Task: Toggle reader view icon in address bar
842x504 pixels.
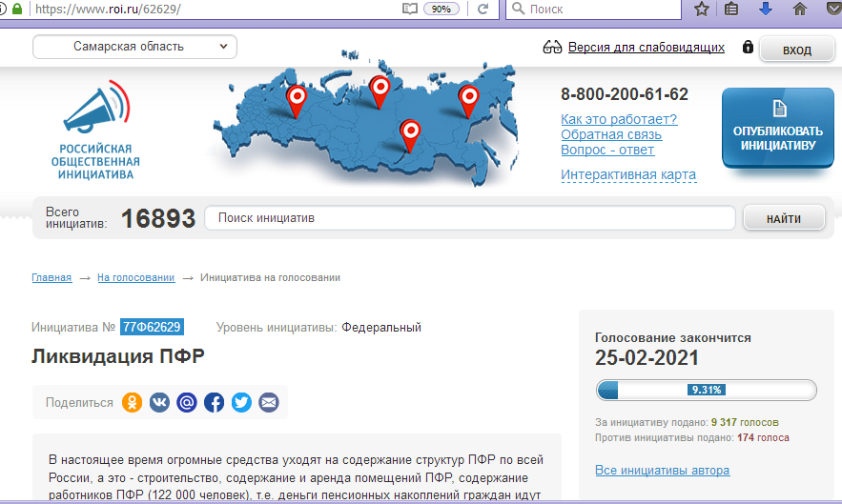Action: click(410, 9)
